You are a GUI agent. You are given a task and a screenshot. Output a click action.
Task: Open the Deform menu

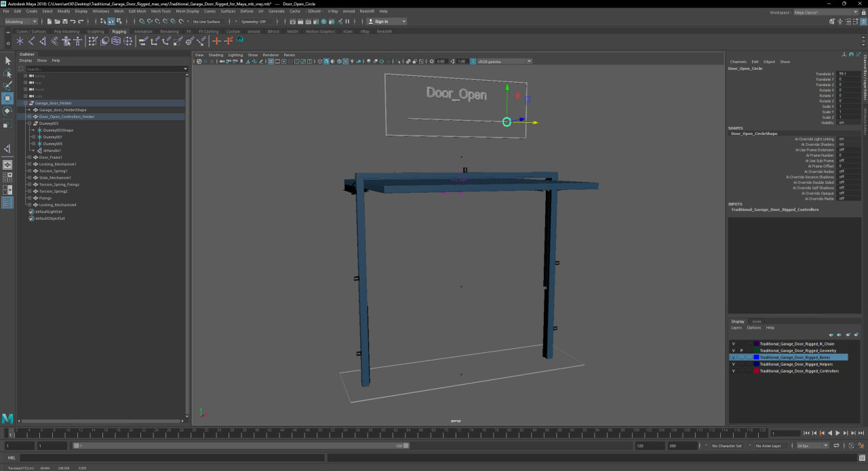point(247,12)
